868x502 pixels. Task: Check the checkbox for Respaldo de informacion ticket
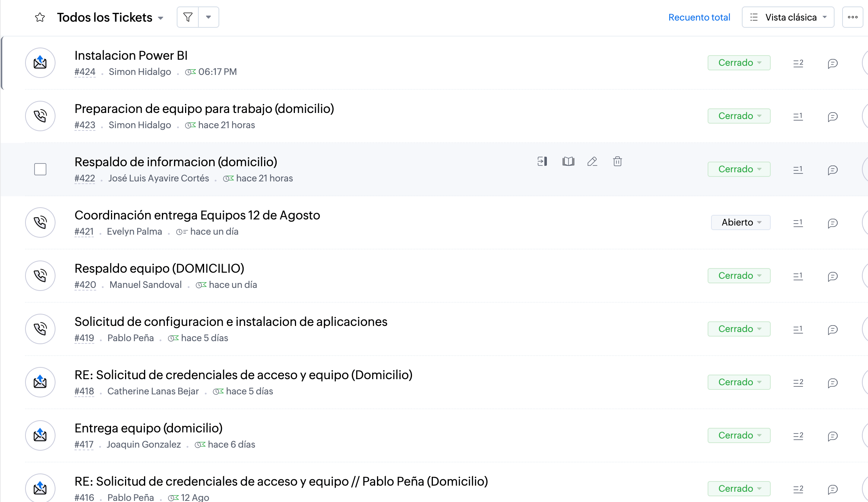[40, 169]
